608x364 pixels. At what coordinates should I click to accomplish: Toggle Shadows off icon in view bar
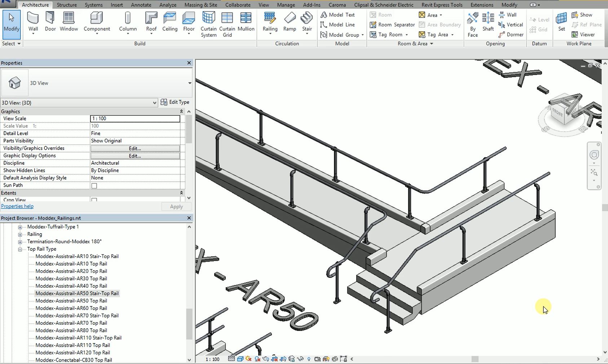pyautogui.click(x=258, y=359)
